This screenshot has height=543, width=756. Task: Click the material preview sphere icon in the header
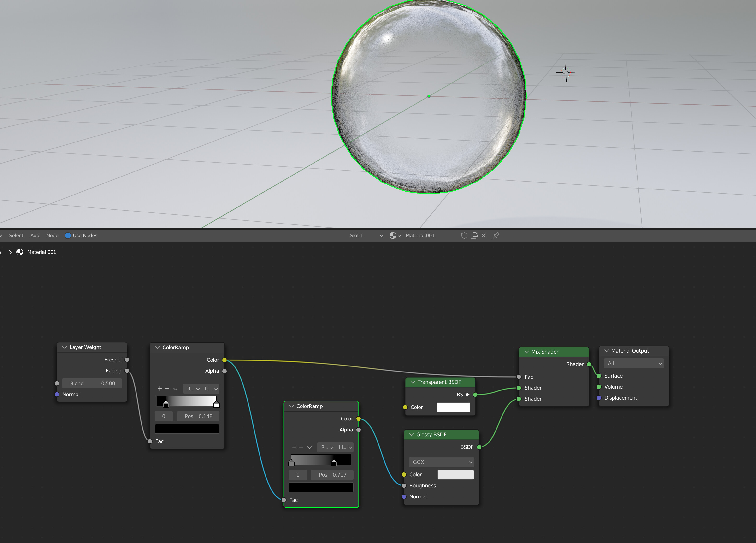(393, 235)
